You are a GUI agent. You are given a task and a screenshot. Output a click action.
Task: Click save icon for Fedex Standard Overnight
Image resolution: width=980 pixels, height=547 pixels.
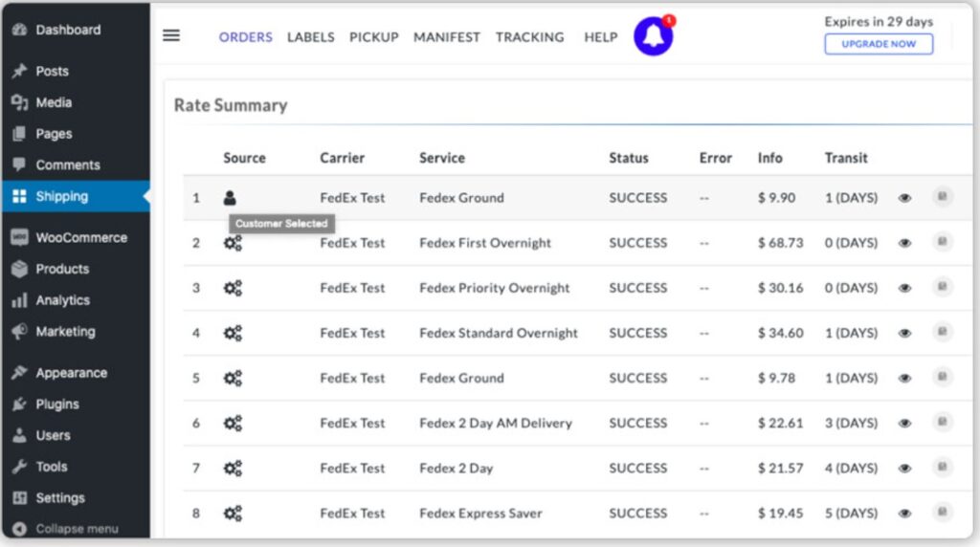coord(942,332)
